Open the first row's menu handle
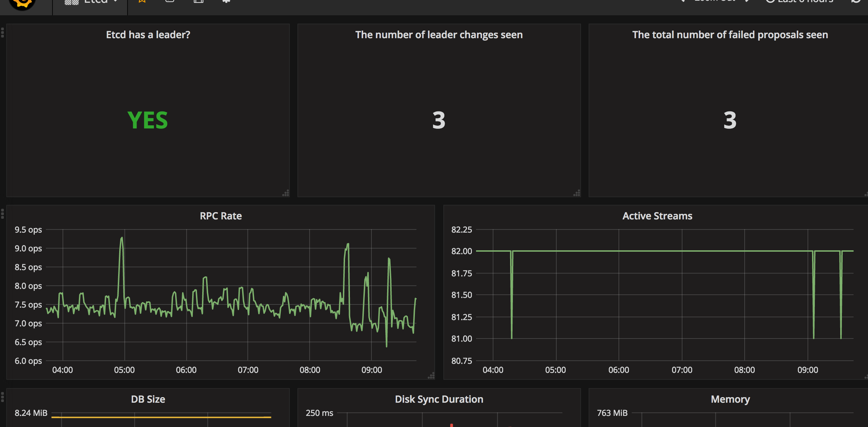 point(2,33)
